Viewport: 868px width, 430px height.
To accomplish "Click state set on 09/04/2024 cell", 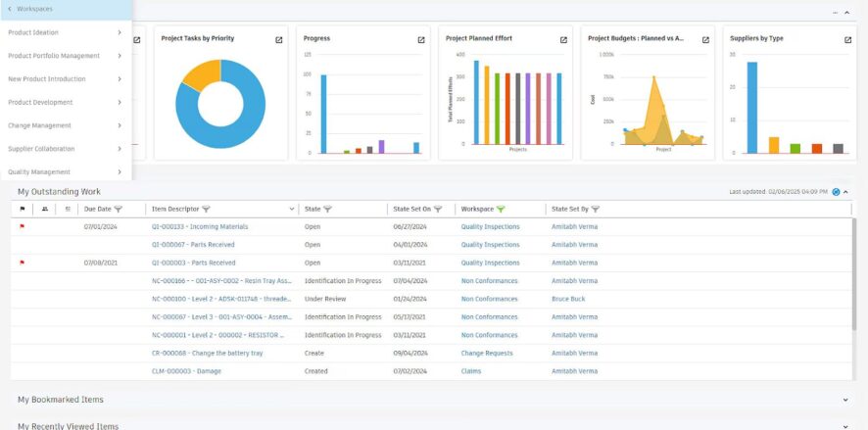I will tap(410, 353).
